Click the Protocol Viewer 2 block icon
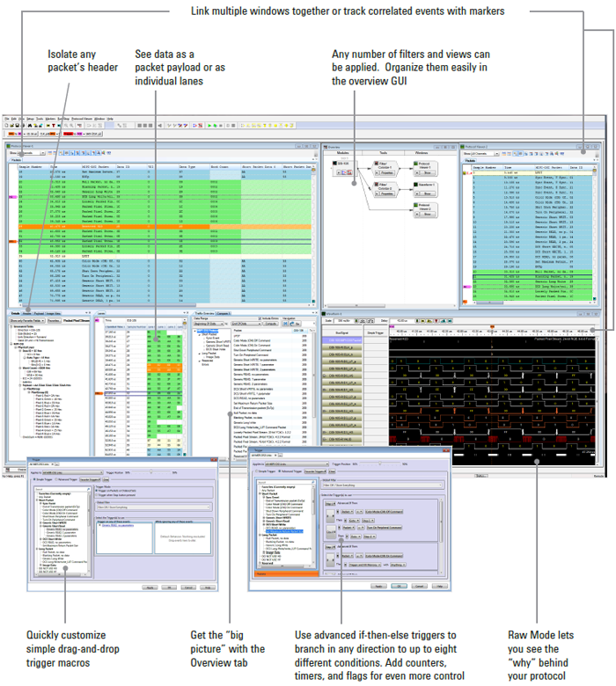The height and width of the screenshot is (686, 616). click(x=416, y=205)
